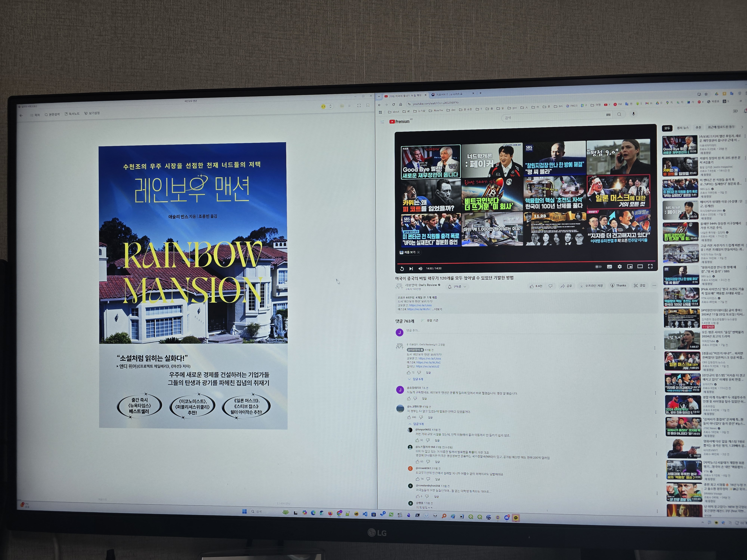Click the Thanks button

[x=618, y=286]
